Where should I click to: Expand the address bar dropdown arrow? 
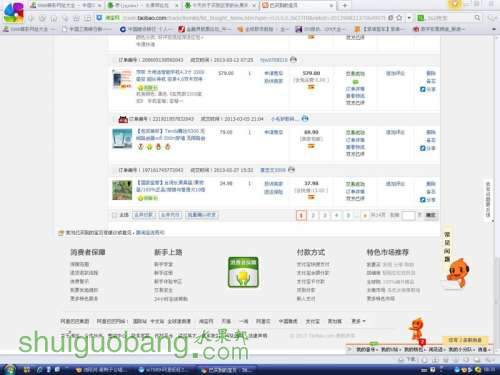[409, 18]
